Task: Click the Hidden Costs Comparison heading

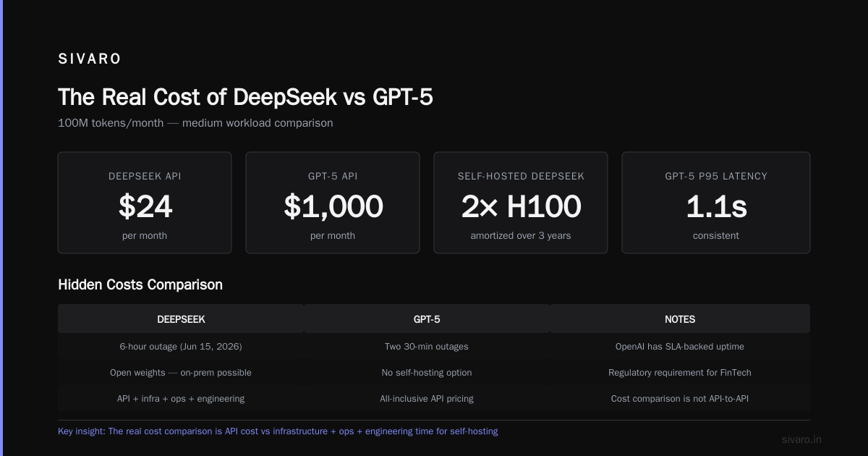Action: tap(140, 284)
